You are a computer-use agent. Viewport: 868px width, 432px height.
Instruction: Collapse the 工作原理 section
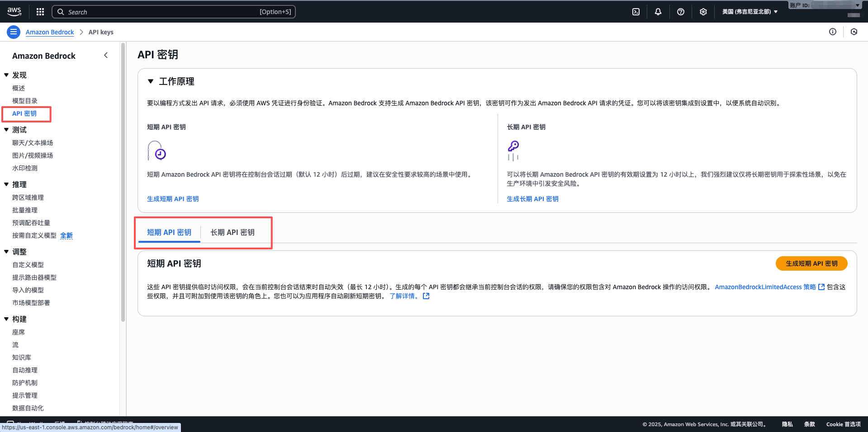tap(151, 81)
